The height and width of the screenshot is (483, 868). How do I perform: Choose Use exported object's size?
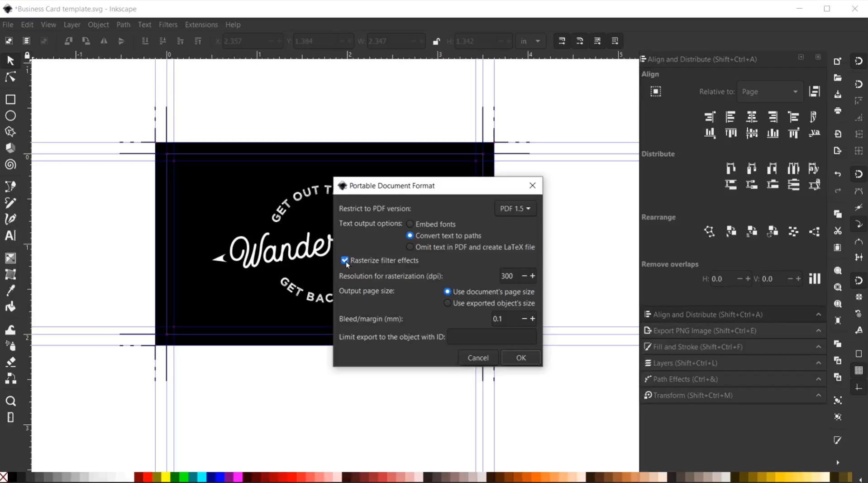(x=448, y=303)
